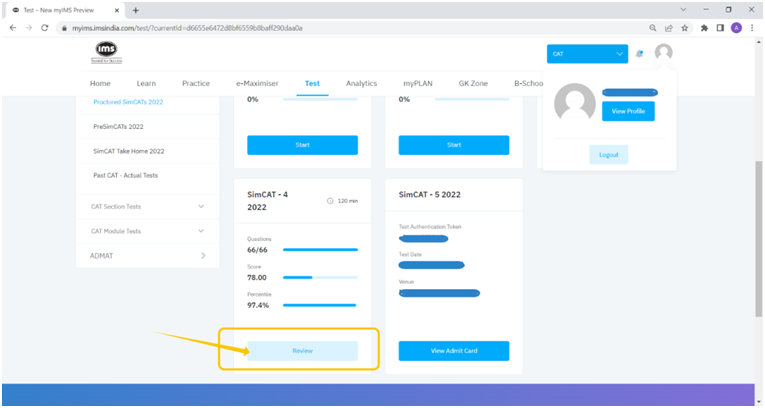Open the CAT course dropdown
Image resolution: width=765 pixels, height=408 pixels.
(x=587, y=54)
